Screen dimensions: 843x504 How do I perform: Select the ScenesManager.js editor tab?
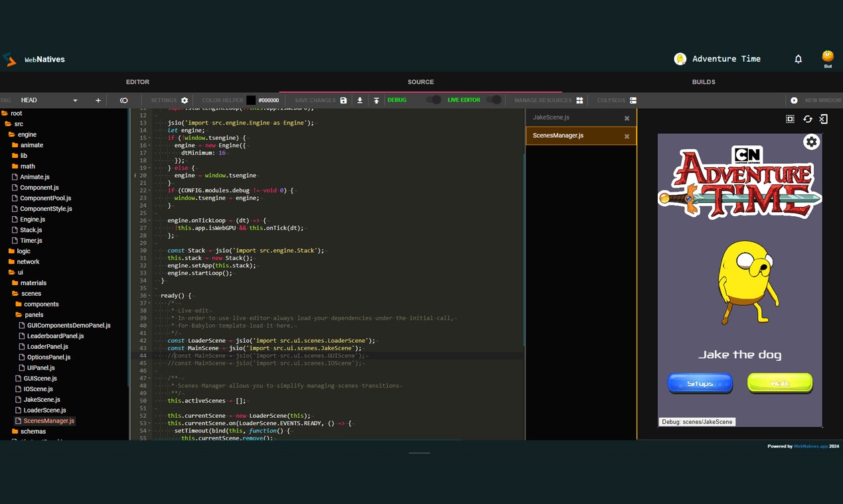[x=581, y=136]
